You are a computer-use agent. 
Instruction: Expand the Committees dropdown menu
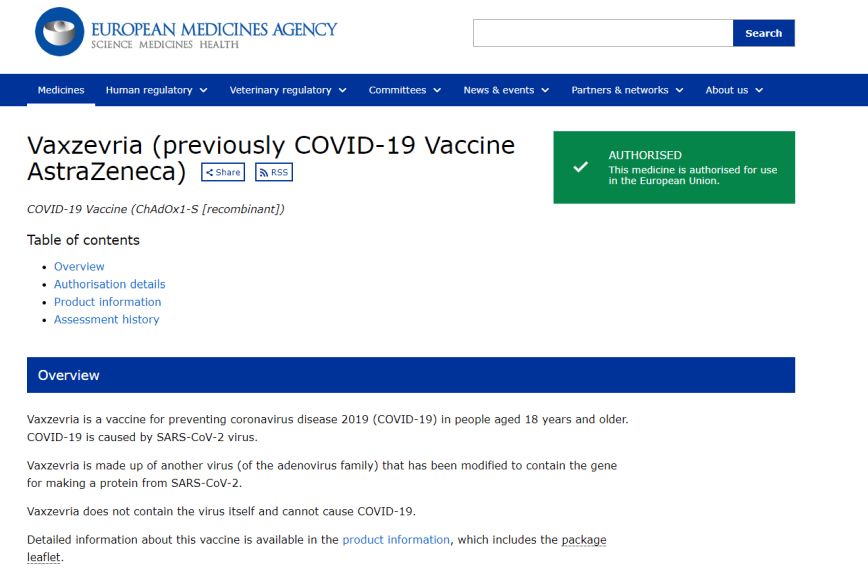[404, 90]
